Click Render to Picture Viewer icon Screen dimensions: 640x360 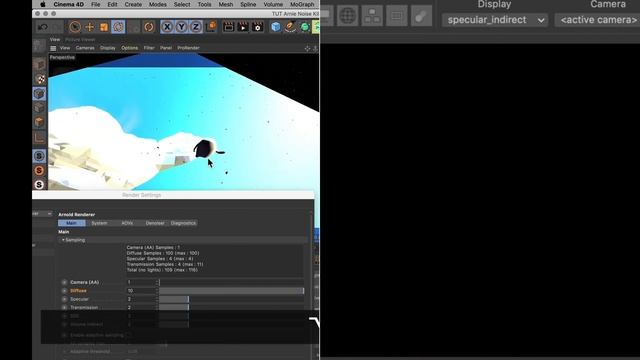[x=243, y=27]
